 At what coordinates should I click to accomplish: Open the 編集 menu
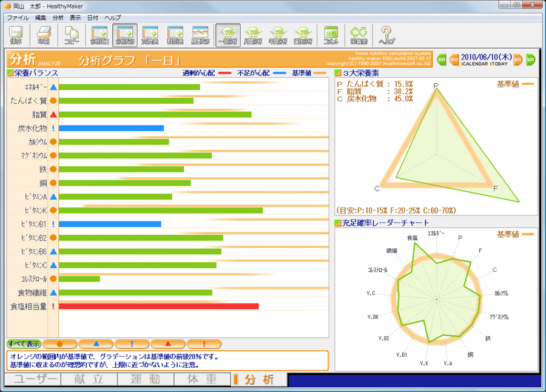(x=41, y=18)
